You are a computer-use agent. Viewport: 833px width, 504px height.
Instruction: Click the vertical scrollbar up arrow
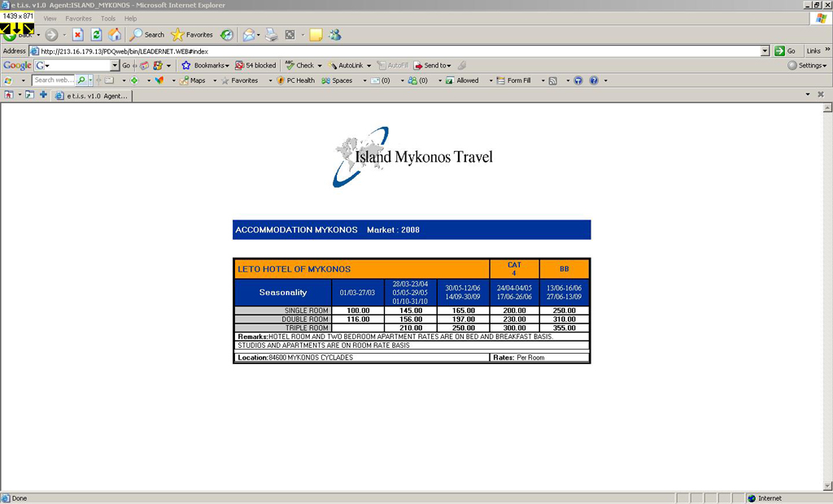pyautogui.click(x=827, y=108)
